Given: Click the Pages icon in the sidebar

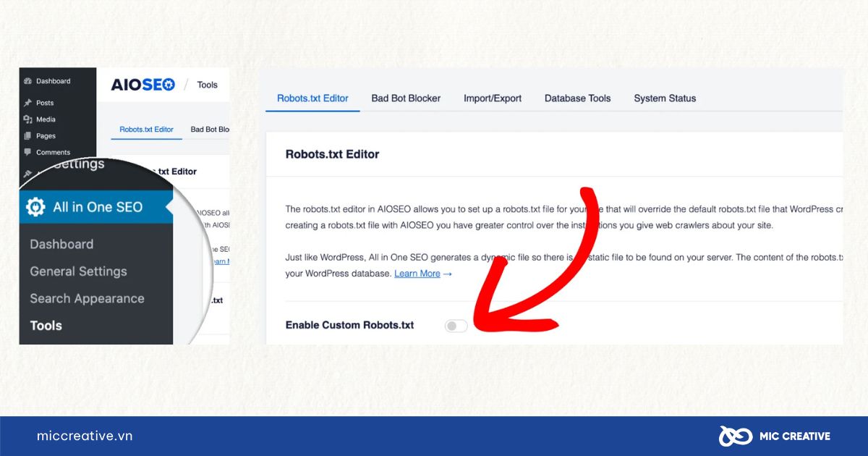Looking at the screenshot, I should pyautogui.click(x=27, y=136).
